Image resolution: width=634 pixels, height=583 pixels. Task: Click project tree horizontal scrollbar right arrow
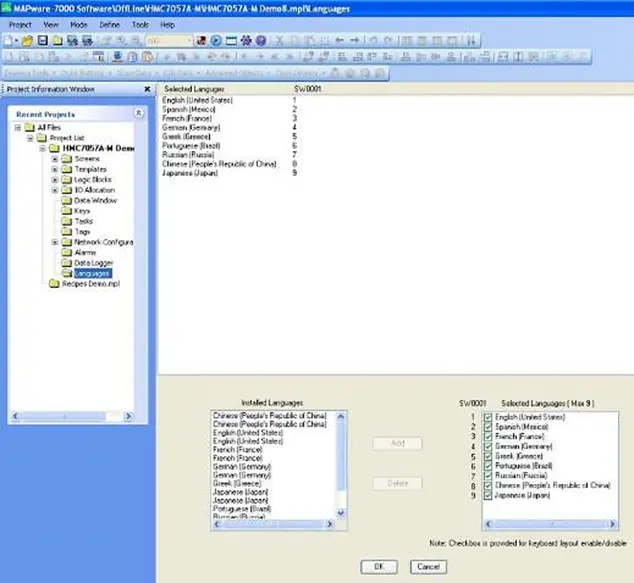pos(128,416)
